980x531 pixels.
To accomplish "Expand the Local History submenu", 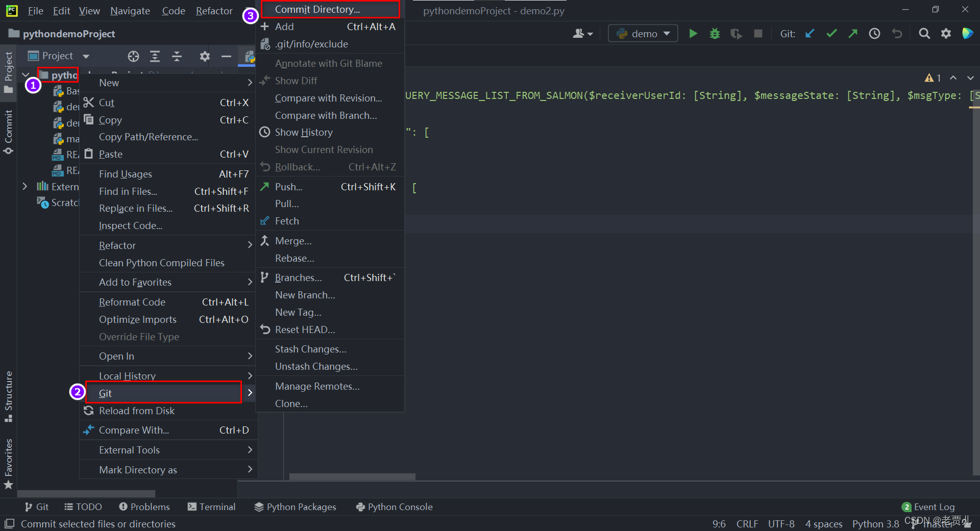I will [x=168, y=376].
